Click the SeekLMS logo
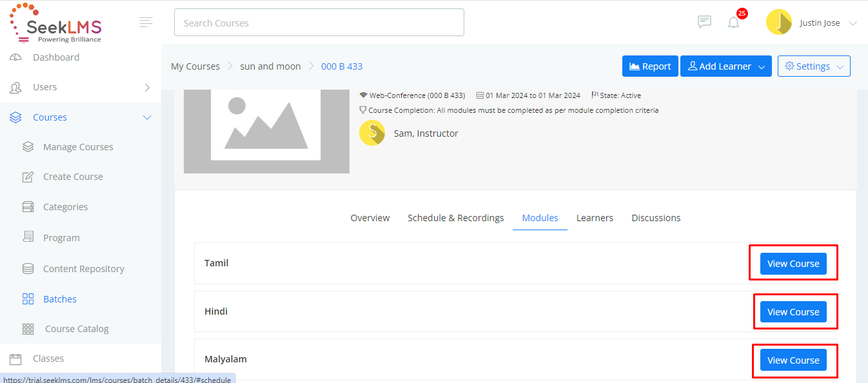Viewport: 868px width, 383px height. [55, 23]
